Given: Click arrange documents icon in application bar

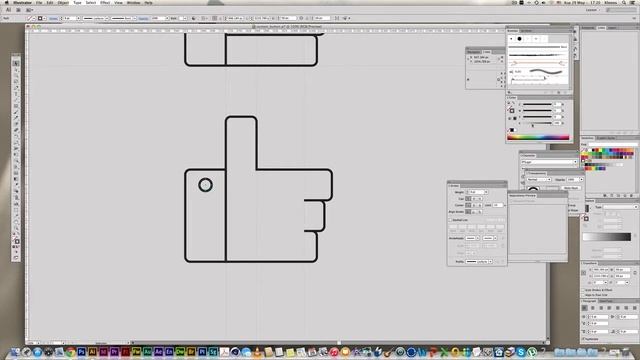Looking at the screenshot, I should coord(29,10).
